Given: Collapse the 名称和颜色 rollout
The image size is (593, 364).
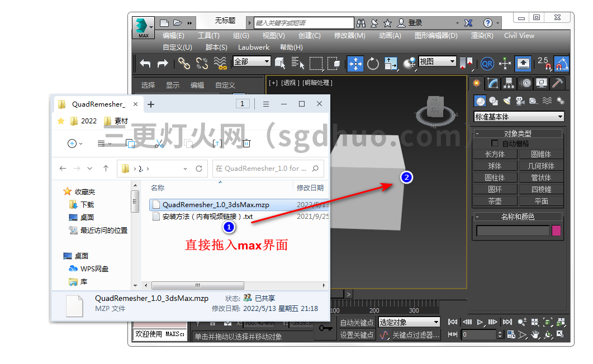Looking at the screenshot, I should pos(518,217).
